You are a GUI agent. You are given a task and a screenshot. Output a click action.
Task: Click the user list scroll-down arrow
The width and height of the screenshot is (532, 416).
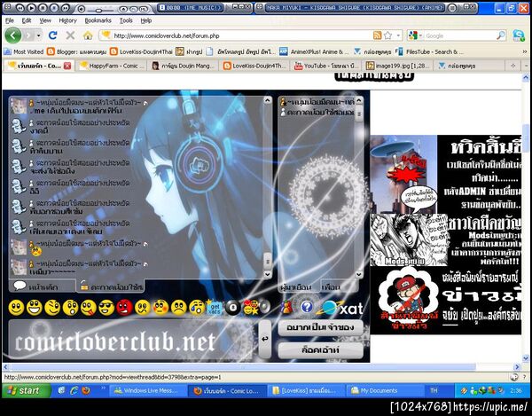tap(359, 274)
